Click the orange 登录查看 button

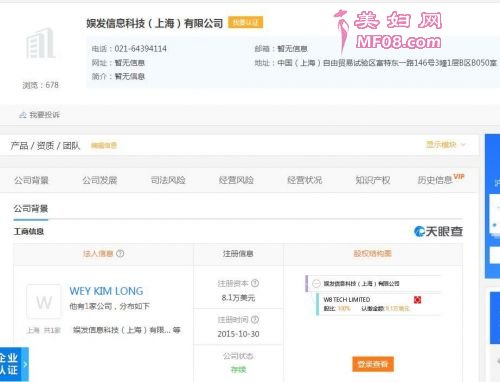tap(373, 364)
